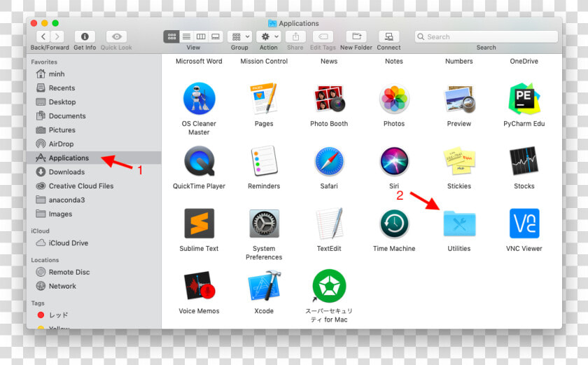Select the Stickies app
588x365 pixels.
[459, 161]
